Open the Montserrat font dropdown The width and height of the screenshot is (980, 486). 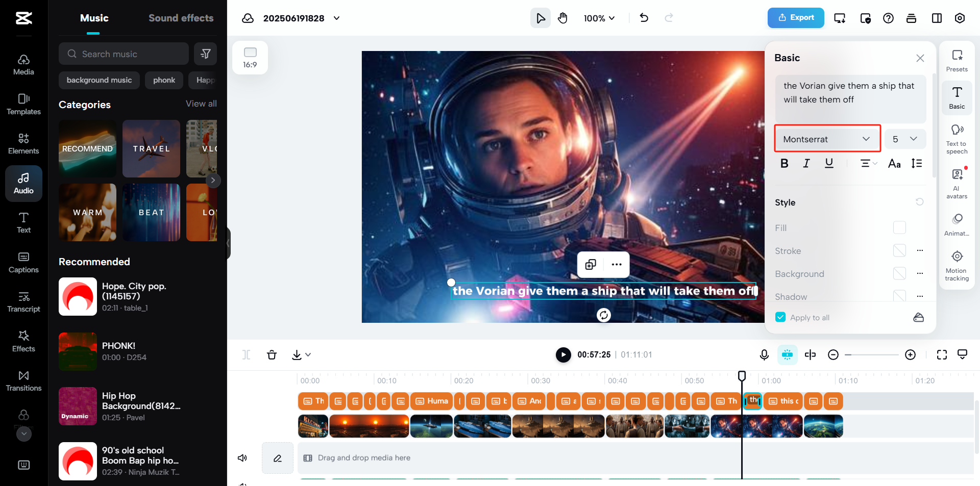pos(827,139)
